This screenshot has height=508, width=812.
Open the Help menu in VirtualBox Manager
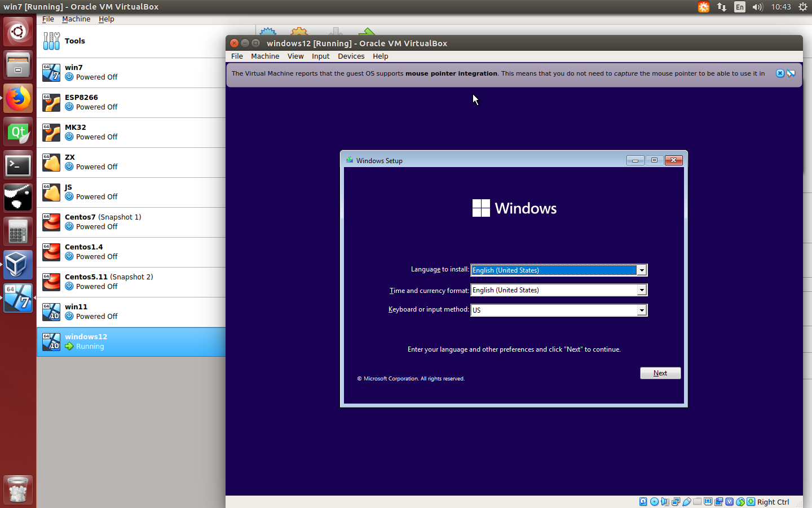[x=107, y=19]
